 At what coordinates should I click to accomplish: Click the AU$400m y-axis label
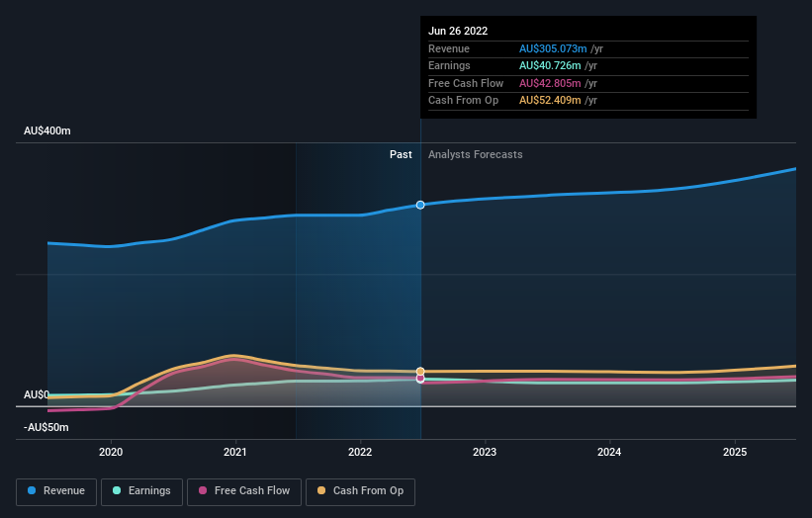click(x=47, y=130)
